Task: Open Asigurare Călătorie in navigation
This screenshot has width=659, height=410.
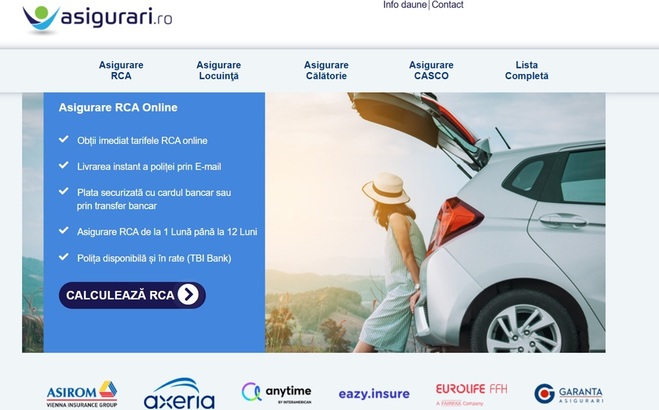Action: (326, 71)
